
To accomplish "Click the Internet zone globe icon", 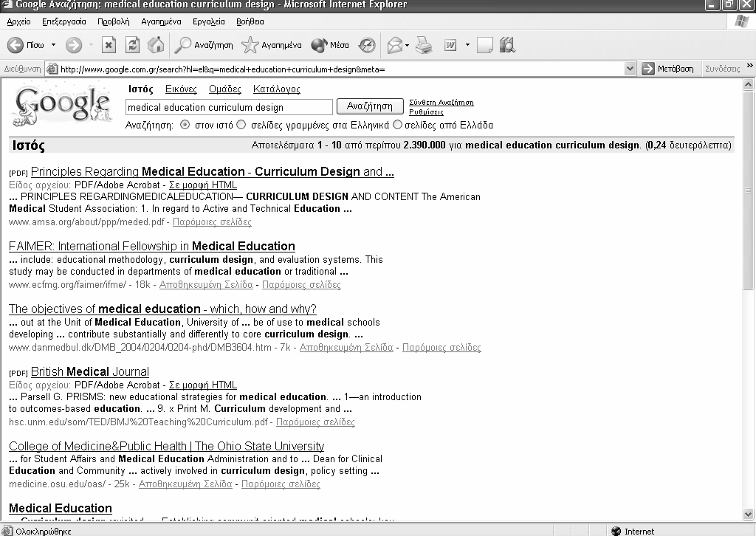I will [x=616, y=531].
